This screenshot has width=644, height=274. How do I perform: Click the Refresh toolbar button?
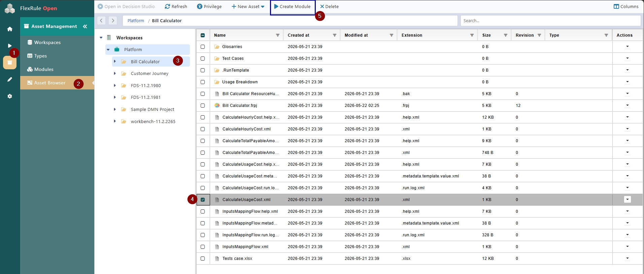(176, 6)
